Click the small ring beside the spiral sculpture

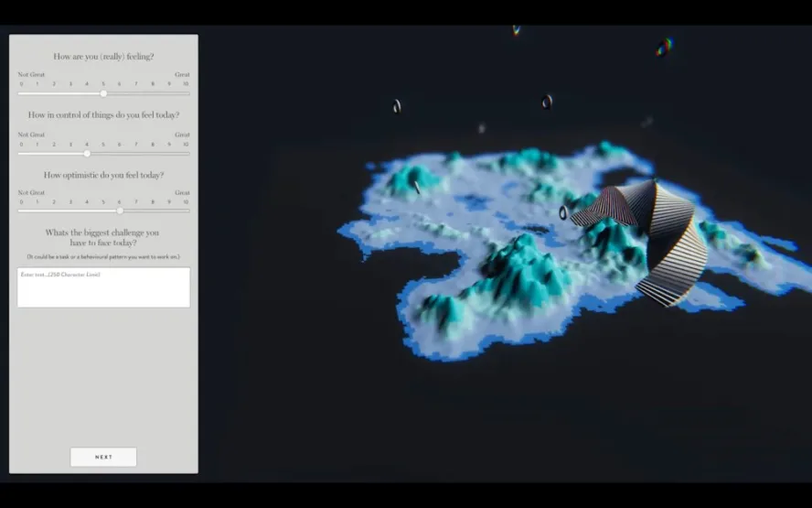click(563, 212)
